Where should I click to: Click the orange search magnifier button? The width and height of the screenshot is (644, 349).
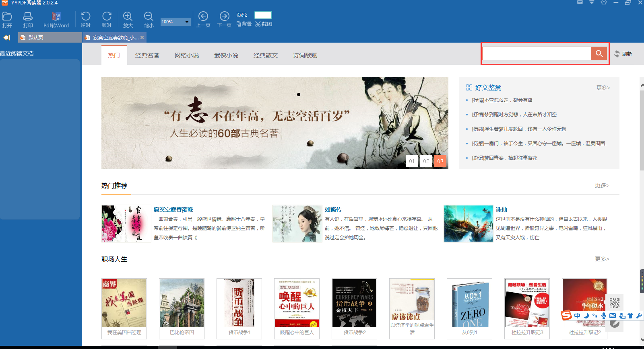click(x=599, y=53)
